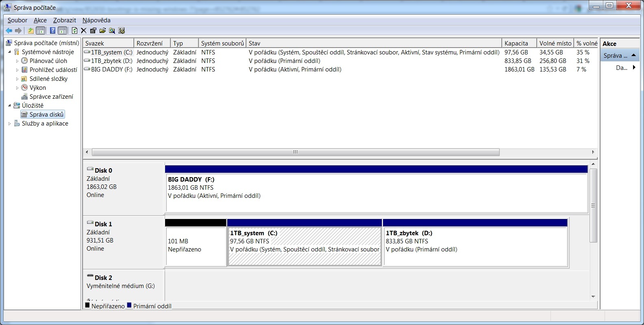Select the 1TB_system (C:) volume row
The height and width of the screenshot is (325, 644).
(341, 52)
